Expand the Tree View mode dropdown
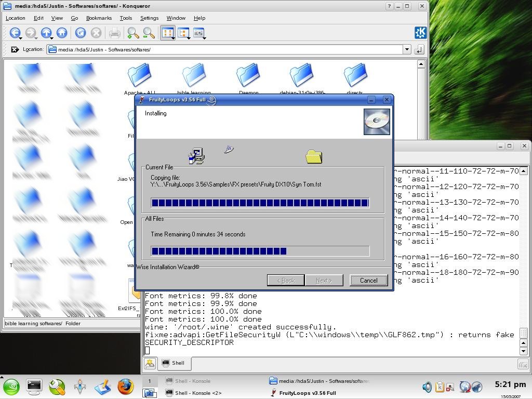The height and width of the screenshot is (399, 532). coord(189,38)
